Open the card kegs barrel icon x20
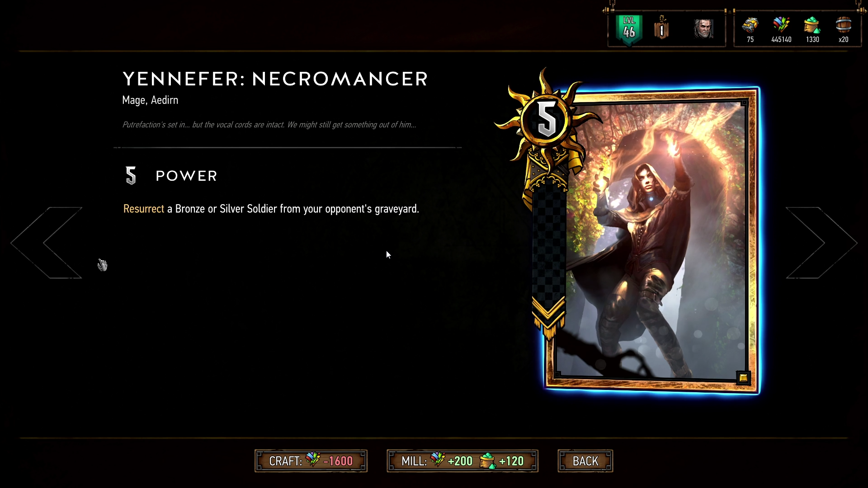The height and width of the screenshot is (488, 868). click(844, 26)
